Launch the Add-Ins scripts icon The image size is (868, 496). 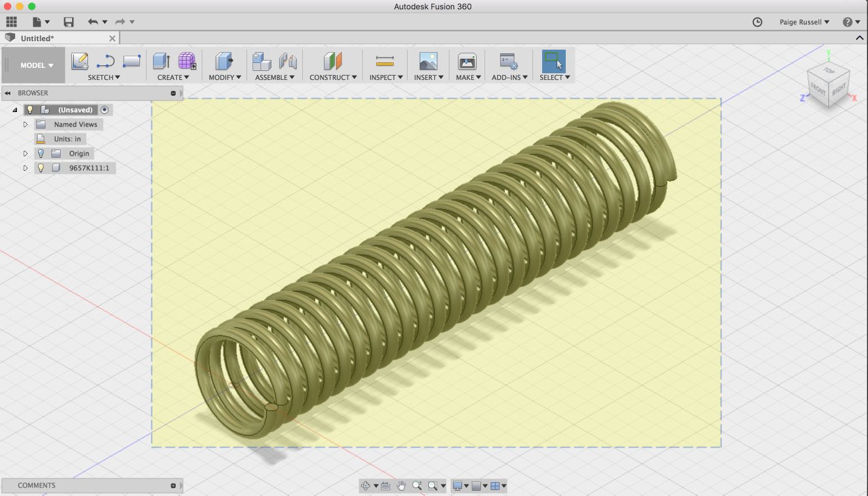[509, 61]
